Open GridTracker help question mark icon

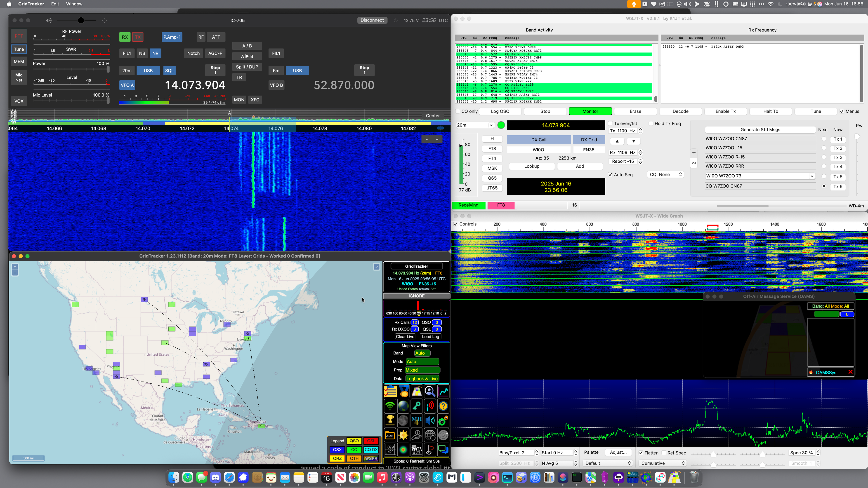443,406
